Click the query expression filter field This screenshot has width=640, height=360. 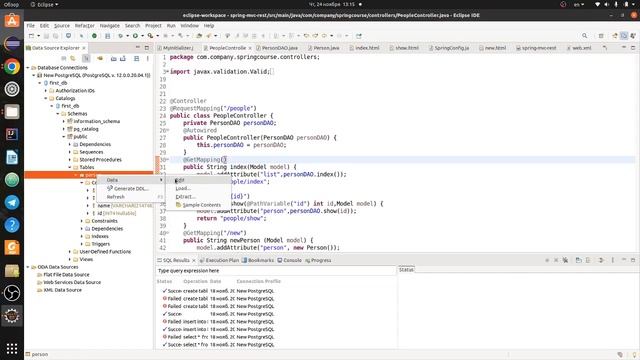(276, 271)
